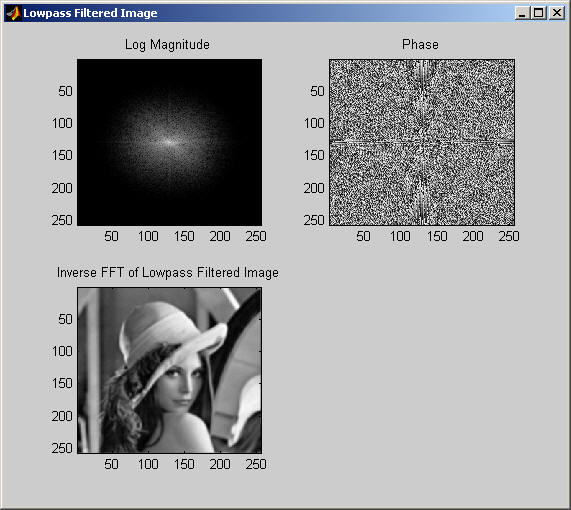Click the MATLAB icon in title bar
The width and height of the screenshot is (571, 510).
13,13
